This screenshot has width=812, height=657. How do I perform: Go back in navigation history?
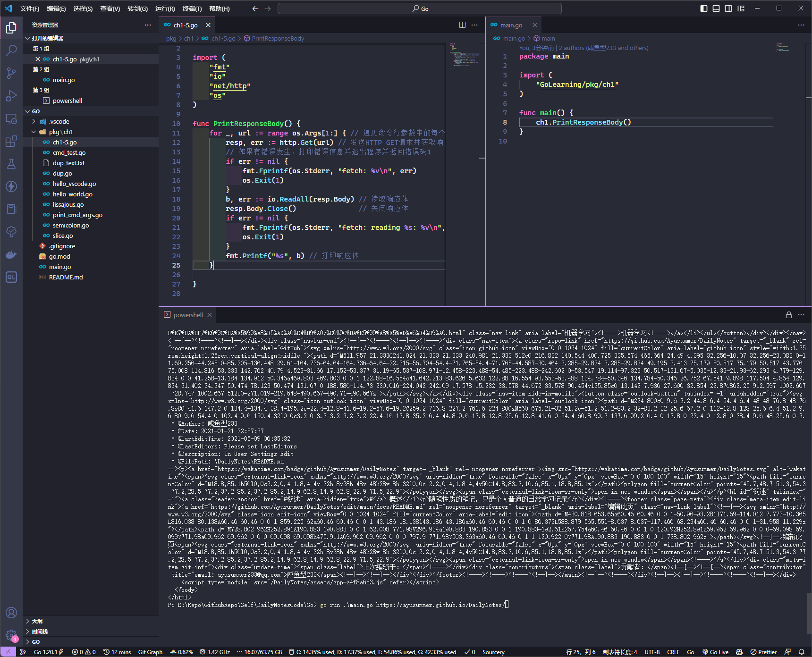(255, 8)
